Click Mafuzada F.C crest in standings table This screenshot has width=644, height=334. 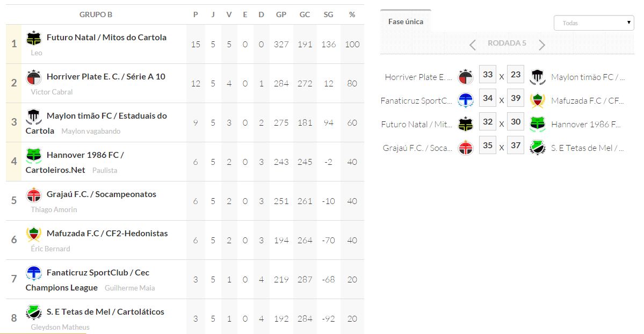click(x=34, y=234)
